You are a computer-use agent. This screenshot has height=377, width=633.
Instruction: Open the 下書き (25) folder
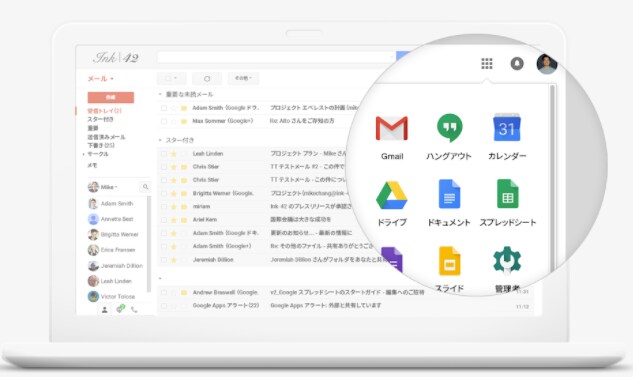101,145
